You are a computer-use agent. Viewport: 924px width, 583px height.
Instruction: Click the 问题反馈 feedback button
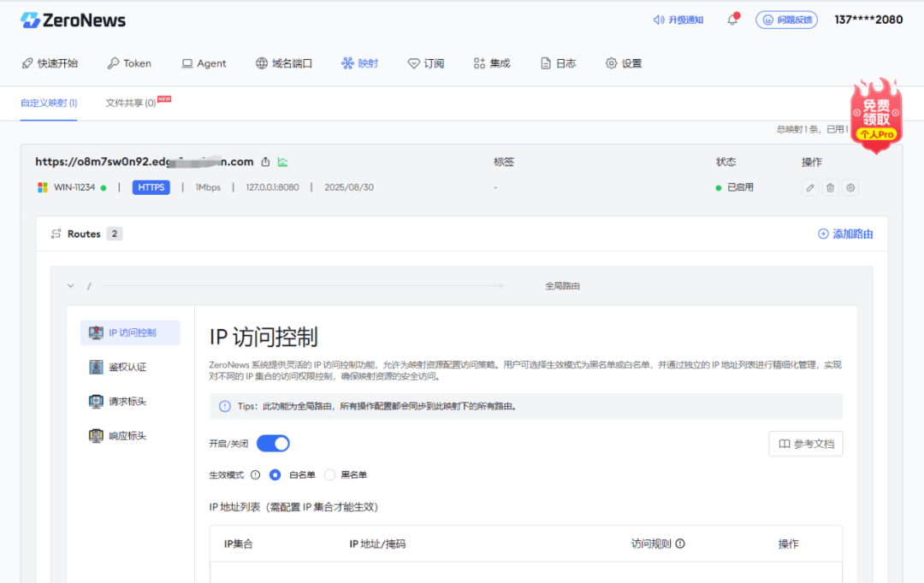[785, 20]
